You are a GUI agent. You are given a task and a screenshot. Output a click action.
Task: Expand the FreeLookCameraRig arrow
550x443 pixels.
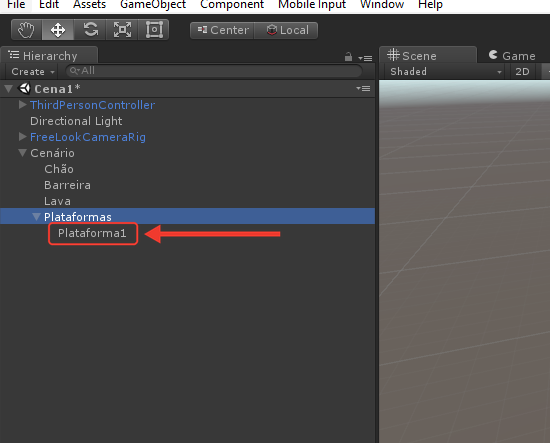tap(22, 136)
